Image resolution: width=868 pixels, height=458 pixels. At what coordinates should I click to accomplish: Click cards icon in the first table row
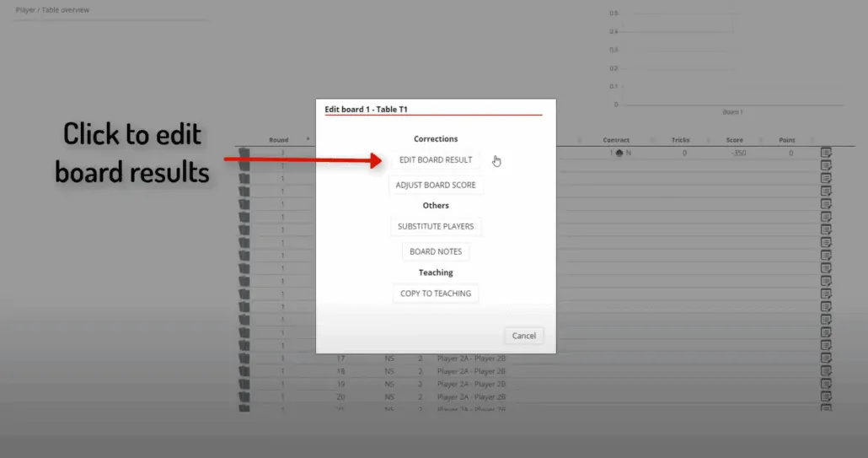[x=244, y=154]
